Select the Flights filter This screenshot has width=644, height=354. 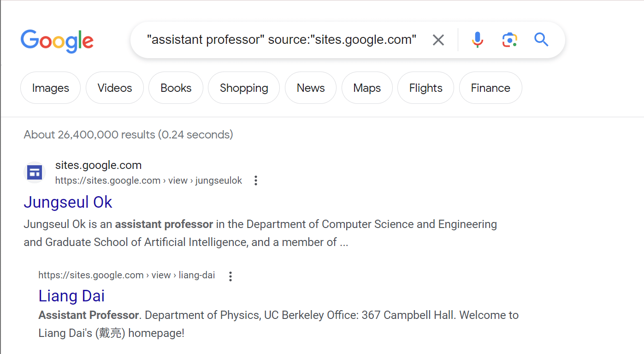(x=425, y=88)
